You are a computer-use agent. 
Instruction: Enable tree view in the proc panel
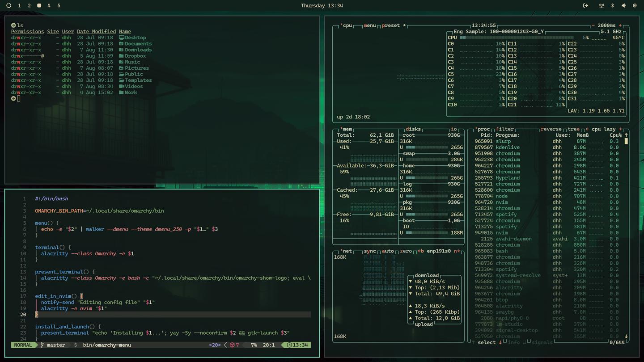pos(573,129)
